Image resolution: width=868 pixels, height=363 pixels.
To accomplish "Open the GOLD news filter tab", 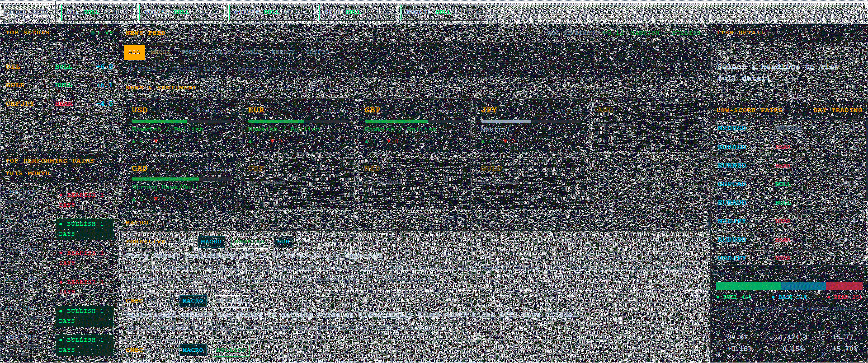I will pyautogui.click(x=253, y=52).
